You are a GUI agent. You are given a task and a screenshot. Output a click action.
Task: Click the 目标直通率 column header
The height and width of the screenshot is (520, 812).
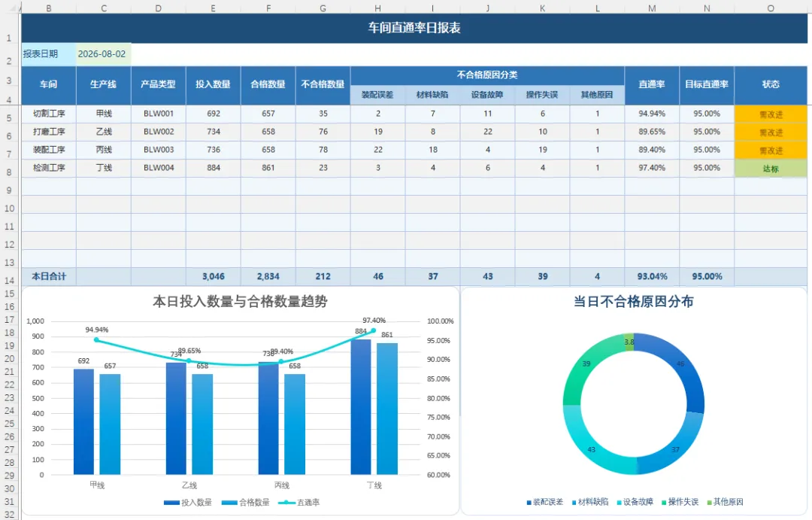[707, 84]
